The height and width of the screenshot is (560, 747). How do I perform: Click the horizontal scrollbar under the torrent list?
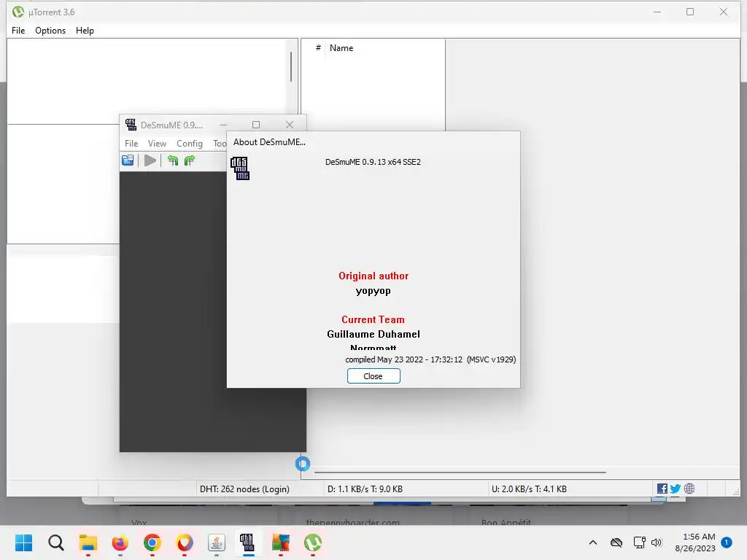(x=460, y=472)
